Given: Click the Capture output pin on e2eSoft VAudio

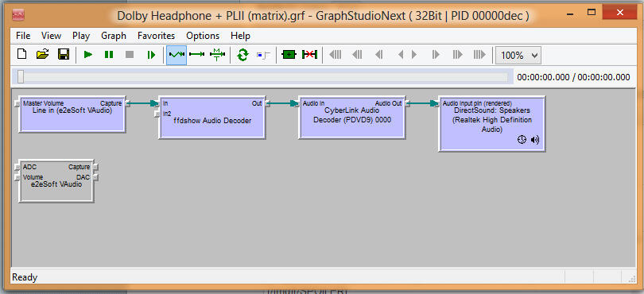Looking at the screenshot, I should pyautogui.click(x=95, y=167).
